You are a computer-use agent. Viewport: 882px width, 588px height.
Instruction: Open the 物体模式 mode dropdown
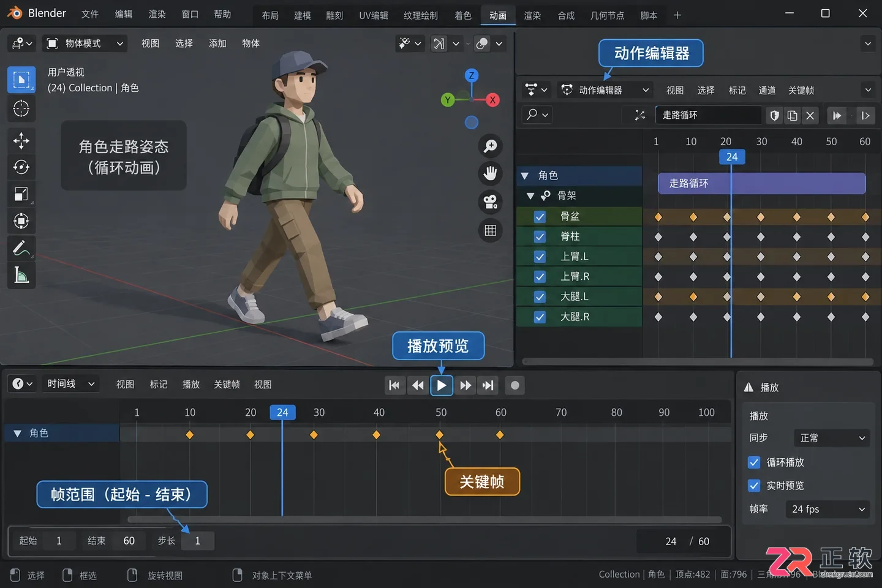pyautogui.click(x=85, y=43)
